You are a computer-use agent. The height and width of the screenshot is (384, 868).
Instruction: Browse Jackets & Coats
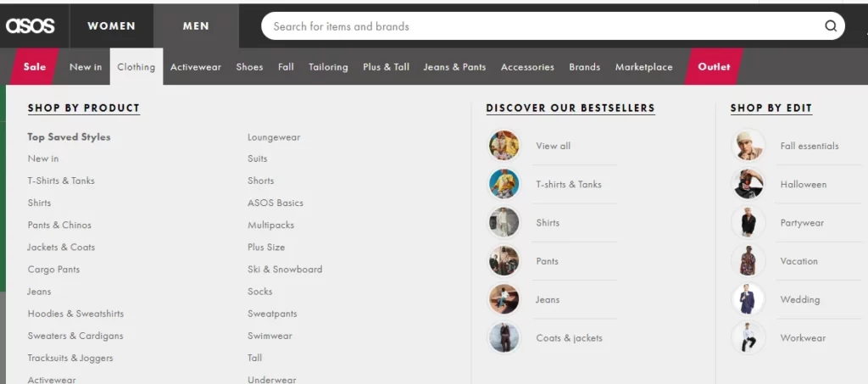61,248
